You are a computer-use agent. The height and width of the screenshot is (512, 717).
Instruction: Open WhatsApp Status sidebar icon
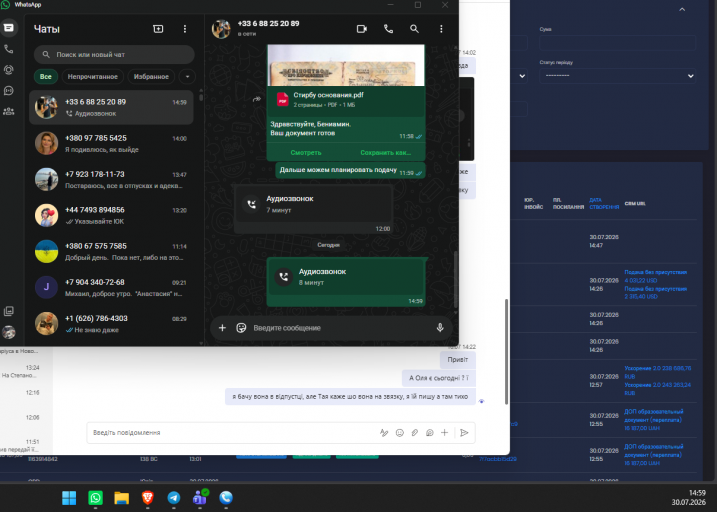pos(9,70)
